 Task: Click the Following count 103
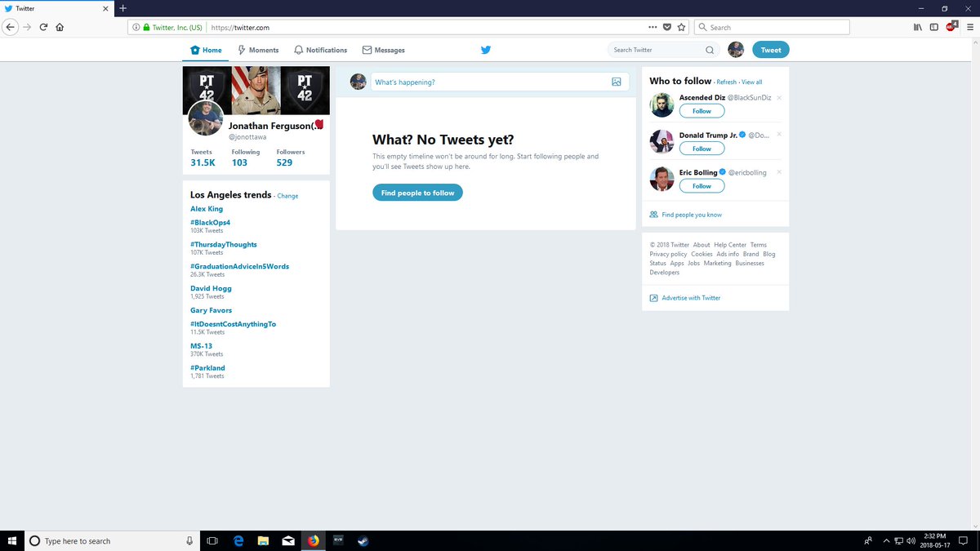coord(239,162)
